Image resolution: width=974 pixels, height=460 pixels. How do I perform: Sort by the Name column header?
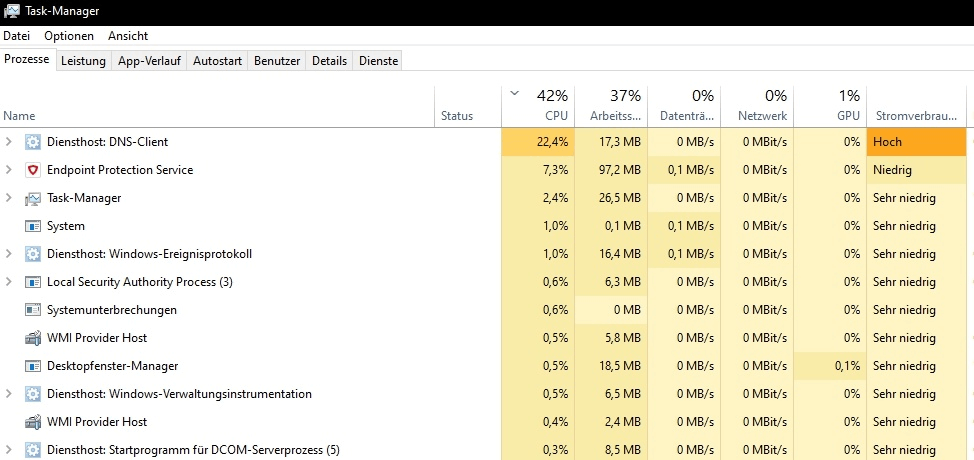[217, 106]
